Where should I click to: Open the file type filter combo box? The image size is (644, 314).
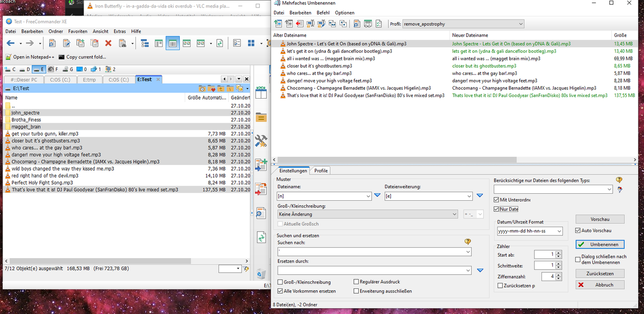(x=553, y=189)
